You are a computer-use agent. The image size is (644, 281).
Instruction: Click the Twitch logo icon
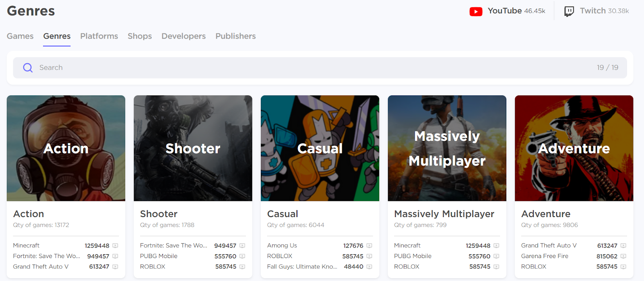(x=569, y=11)
